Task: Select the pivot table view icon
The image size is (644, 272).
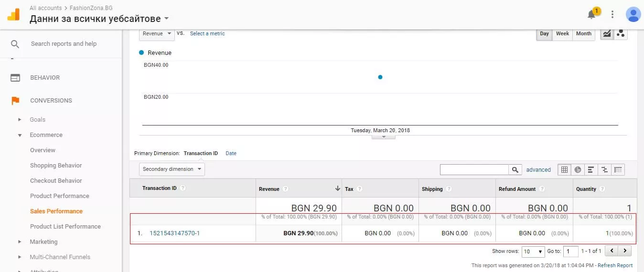Action: point(618,169)
